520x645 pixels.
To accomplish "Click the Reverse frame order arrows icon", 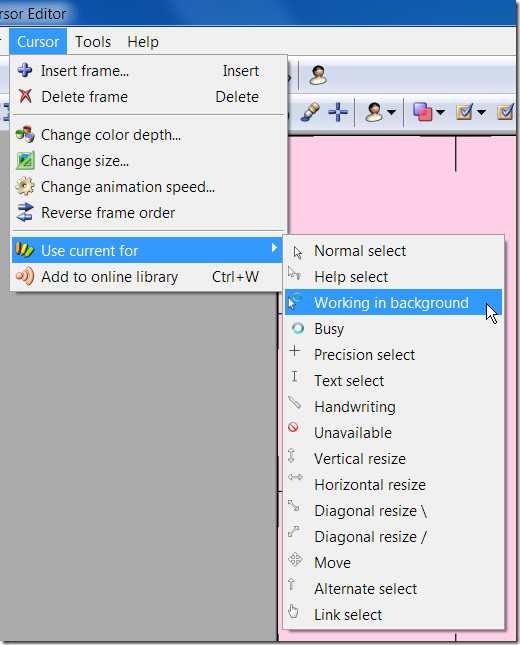I will pos(25,212).
